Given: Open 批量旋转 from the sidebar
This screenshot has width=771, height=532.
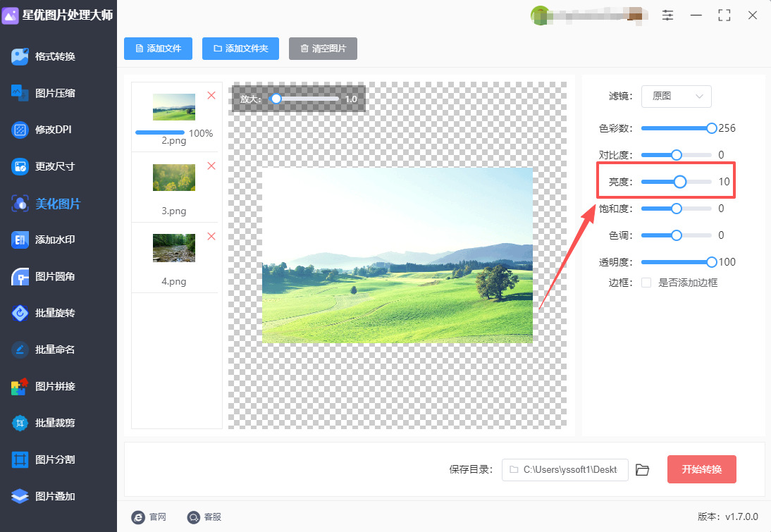Looking at the screenshot, I should 43,313.
